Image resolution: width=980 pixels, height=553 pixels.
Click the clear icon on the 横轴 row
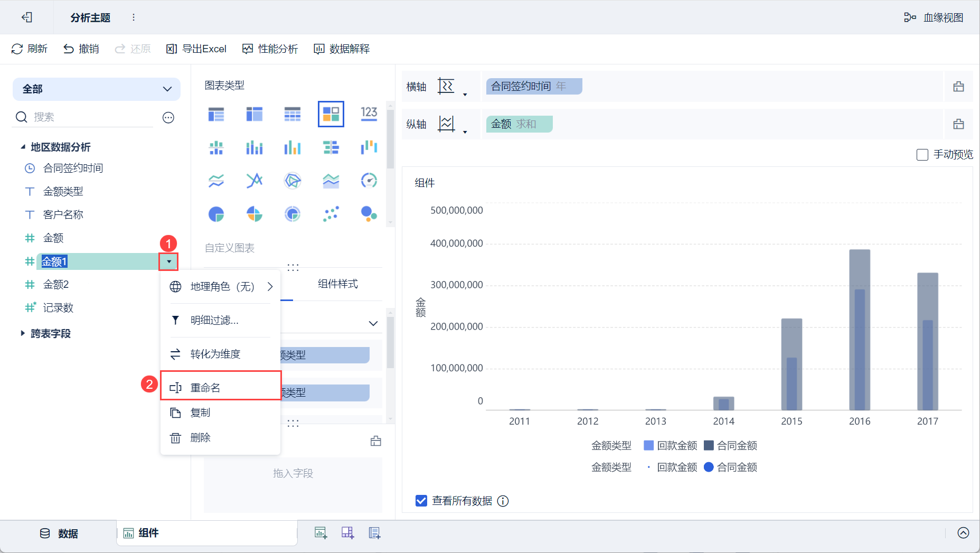click(959, 87)
